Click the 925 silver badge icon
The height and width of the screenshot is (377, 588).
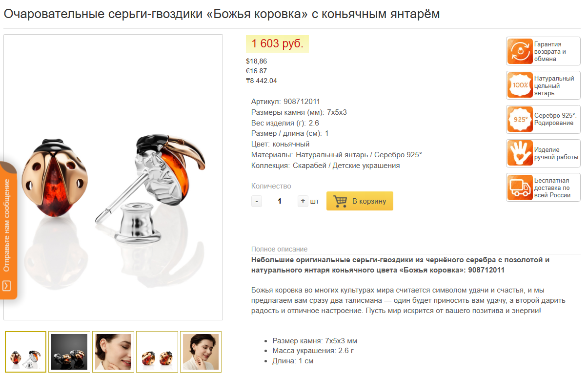tap(520, 120)
